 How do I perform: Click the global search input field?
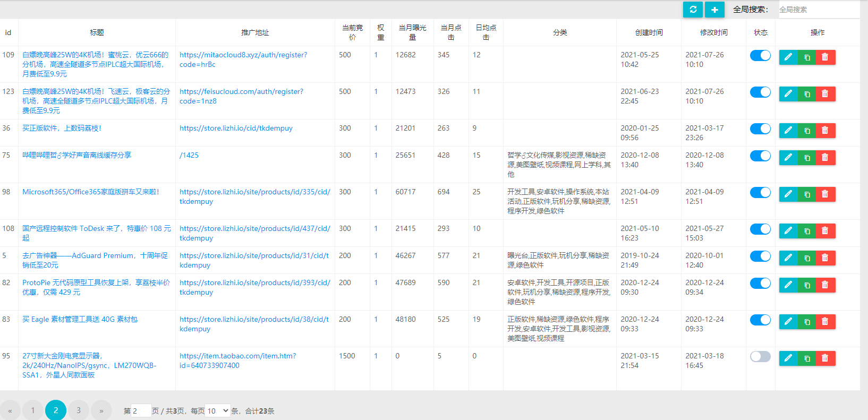[818, 10]
